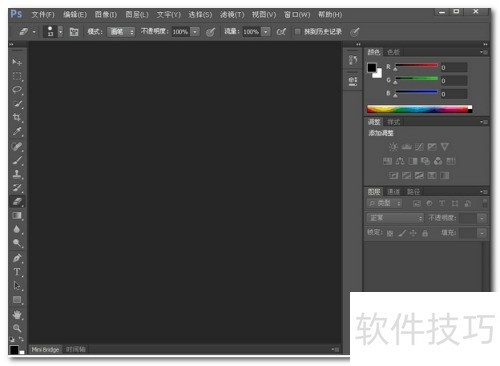
Task: Open the 正常 blend mode dropdown
Action: (x=395, y=218)
